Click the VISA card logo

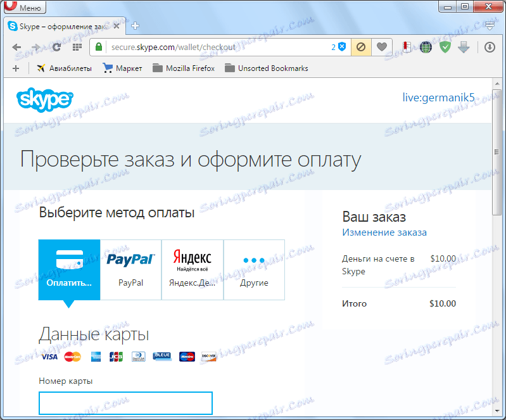click(49, 357)
